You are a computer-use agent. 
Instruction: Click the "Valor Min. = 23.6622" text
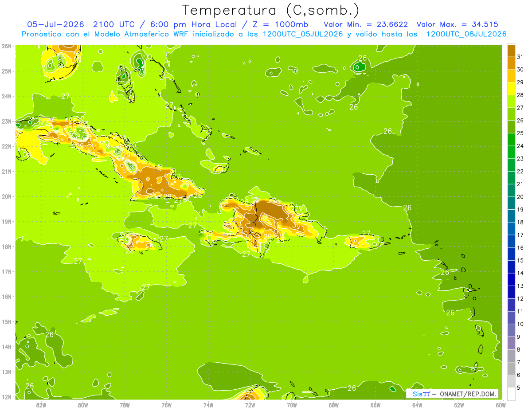[366, 24]
